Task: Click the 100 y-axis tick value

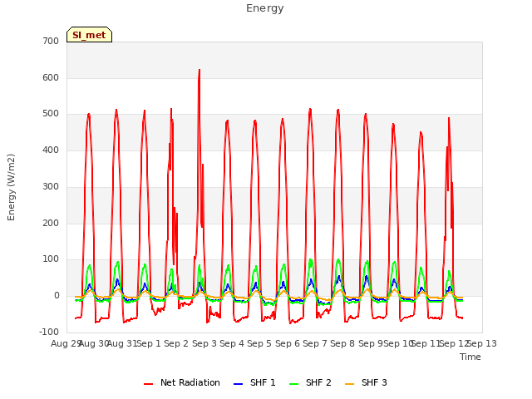Action: [x=51, y=259]
